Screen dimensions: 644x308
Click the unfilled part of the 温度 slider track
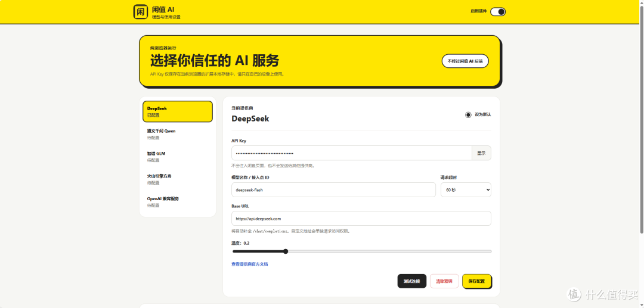click(x=389, y=251)
